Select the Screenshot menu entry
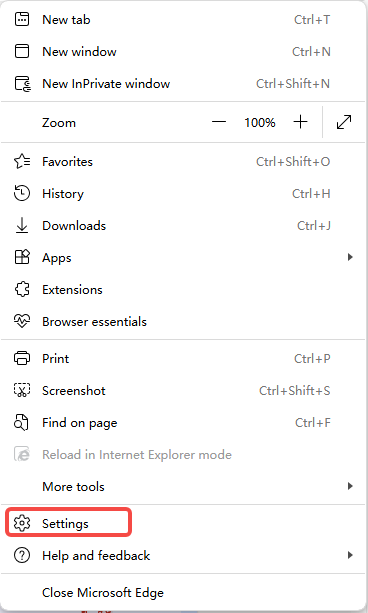Screen dimensions: 368x613 184,390
